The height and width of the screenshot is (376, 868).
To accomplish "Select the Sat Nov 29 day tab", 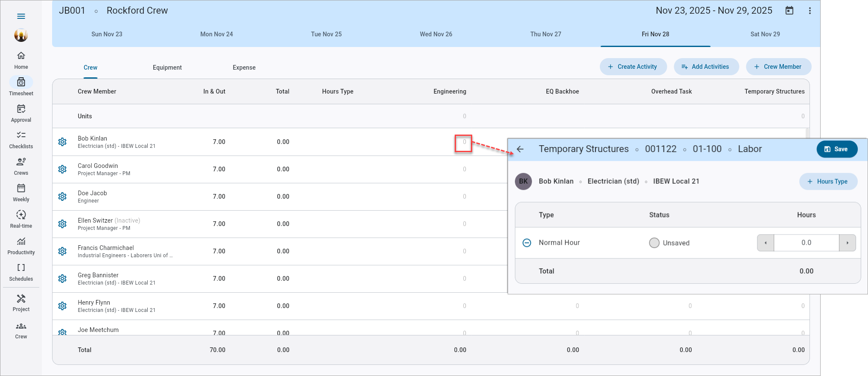I will tap(765, 34).
